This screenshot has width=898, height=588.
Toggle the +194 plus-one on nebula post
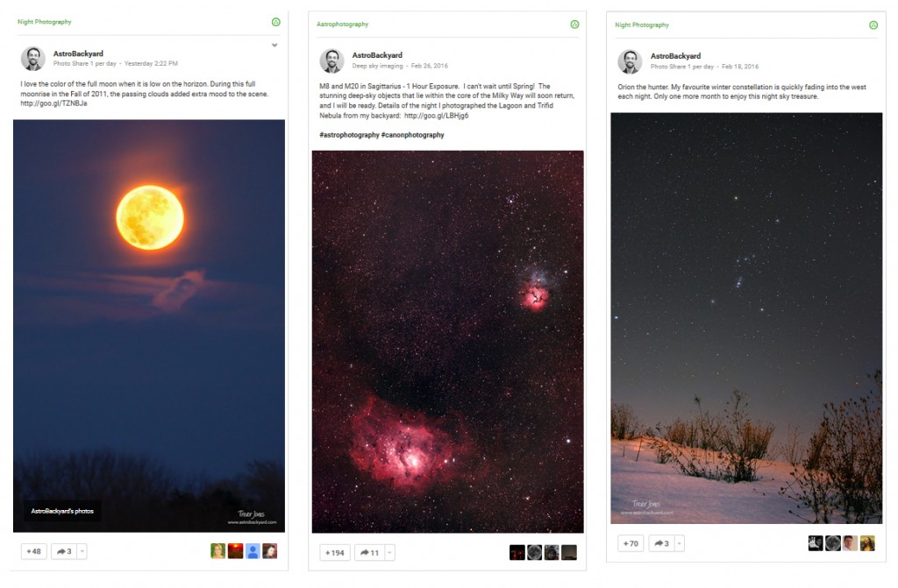tap(334, 552)
